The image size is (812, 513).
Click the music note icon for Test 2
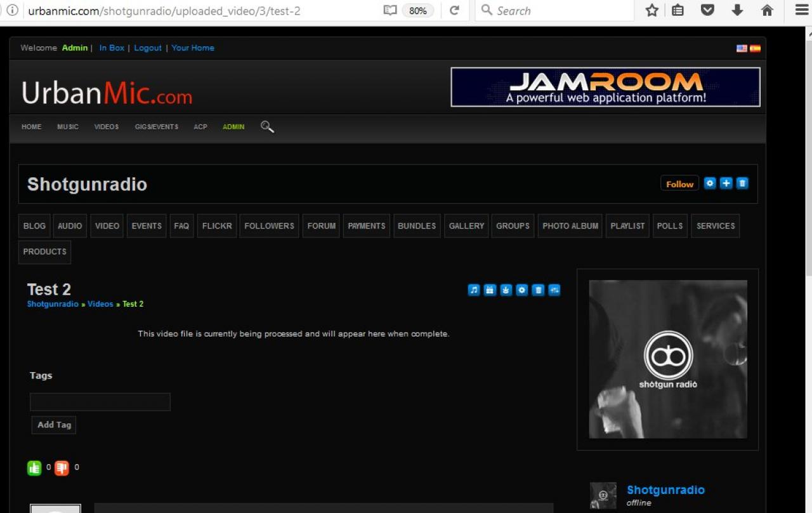click(x=474, y=290)
